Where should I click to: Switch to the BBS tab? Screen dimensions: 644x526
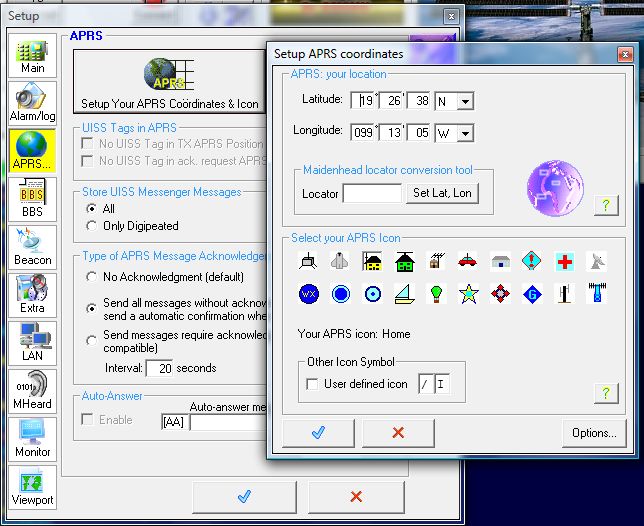coord(32,199)
